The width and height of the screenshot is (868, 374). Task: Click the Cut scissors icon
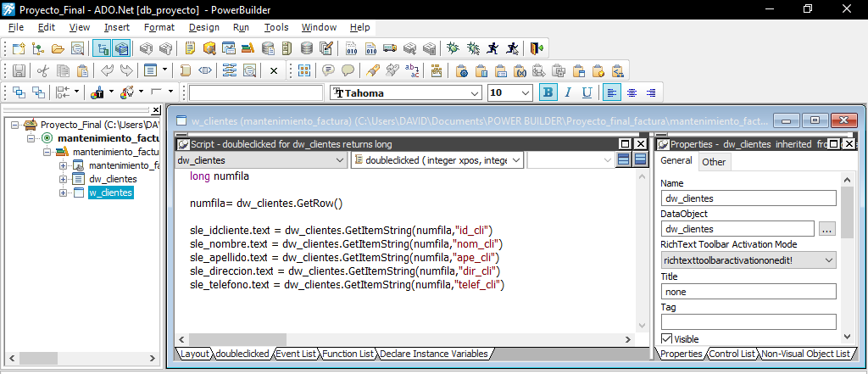[43, 70]
